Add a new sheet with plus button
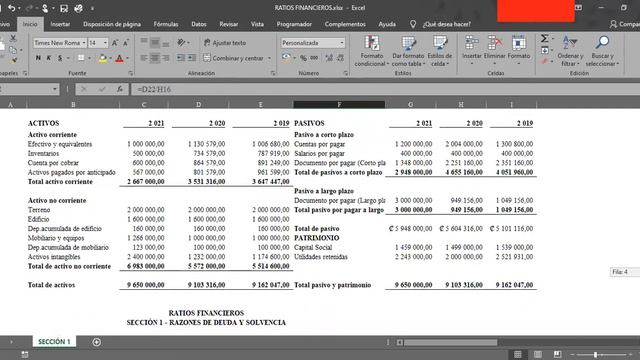Screen dimensions: 640x360 [96, 342]
